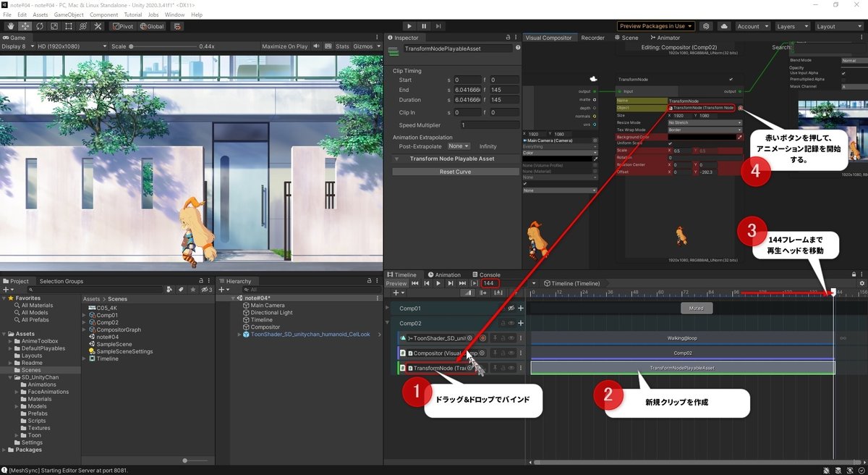
Task: Toggle Maximize On Play
Action: pyautogui.click(x=285, y=46)
